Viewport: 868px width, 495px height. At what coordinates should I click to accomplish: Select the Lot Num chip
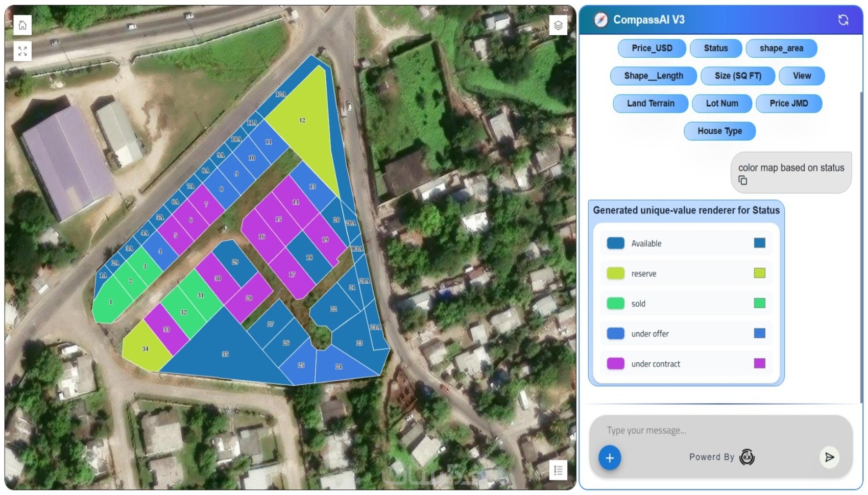tap(722, 103)
